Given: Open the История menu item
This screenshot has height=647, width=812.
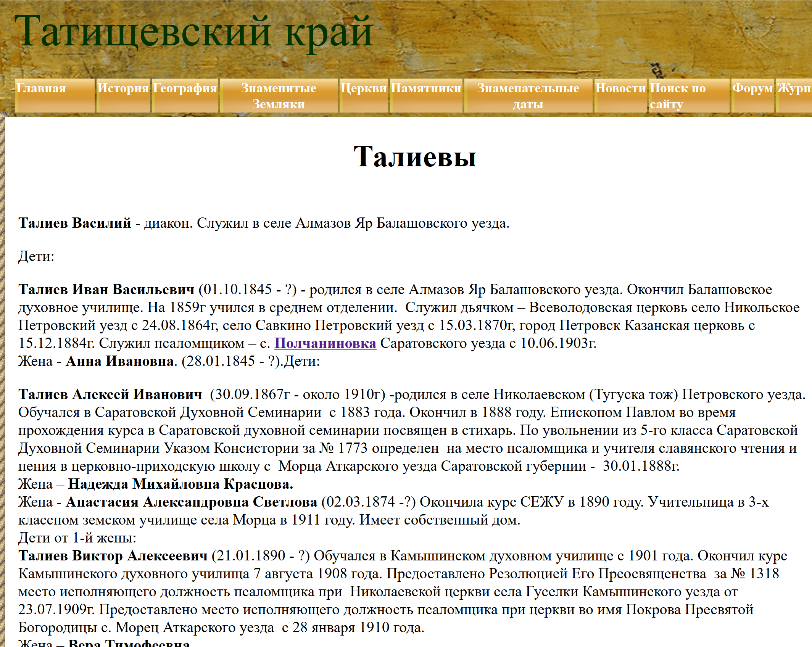Looking at the screenshot, I should pyautogui.click(x=123, y=95).
